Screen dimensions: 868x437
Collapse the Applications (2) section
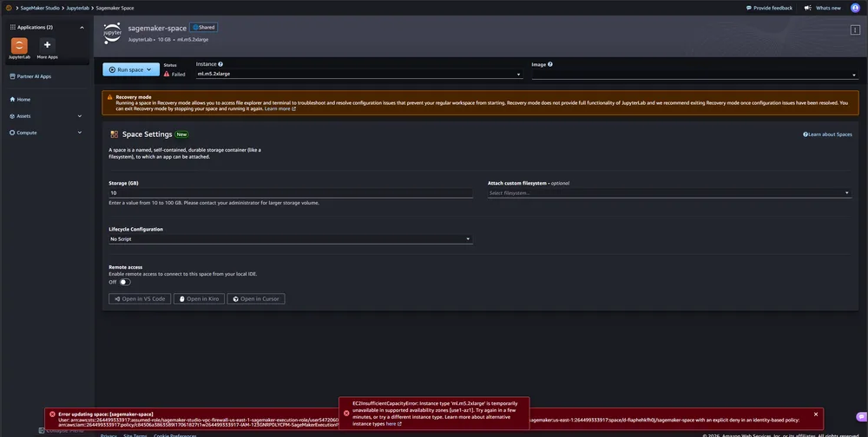tap(82, 27)
